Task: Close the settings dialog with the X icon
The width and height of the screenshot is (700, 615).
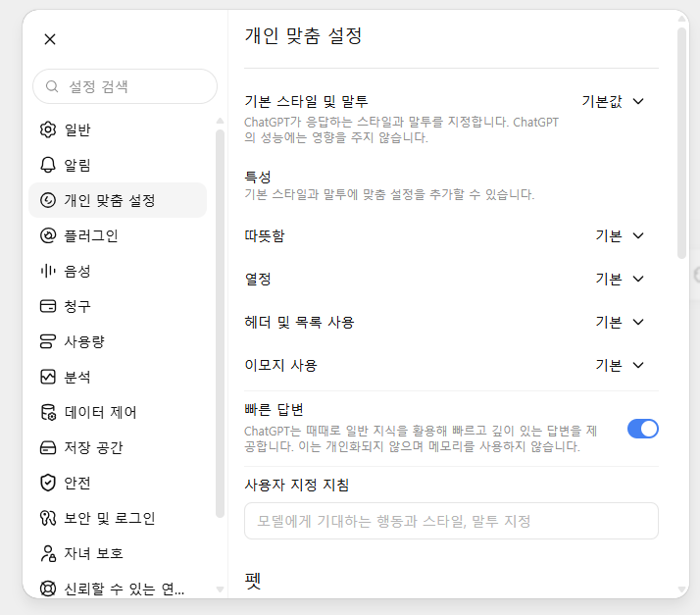Action: pos(50,39)
